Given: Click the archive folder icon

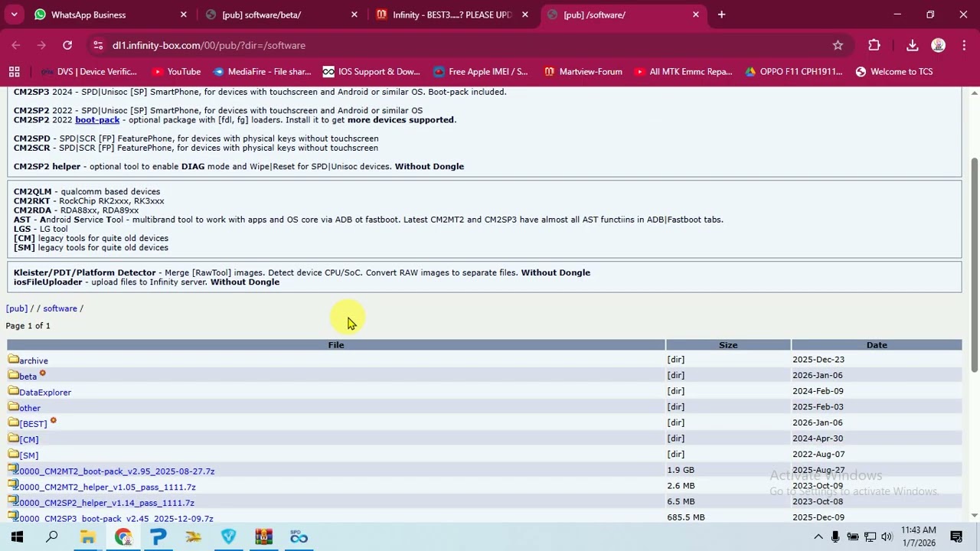Looking at the screenshot, I should (x=13, y=359).
